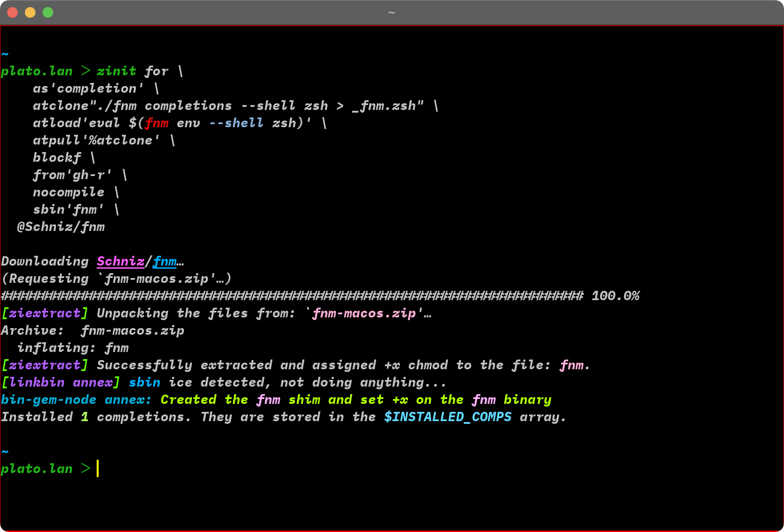This screenshot has width=784, height=532.
Task: Click the yellow minimize traffic light
Action: click(x=30, y=12)
